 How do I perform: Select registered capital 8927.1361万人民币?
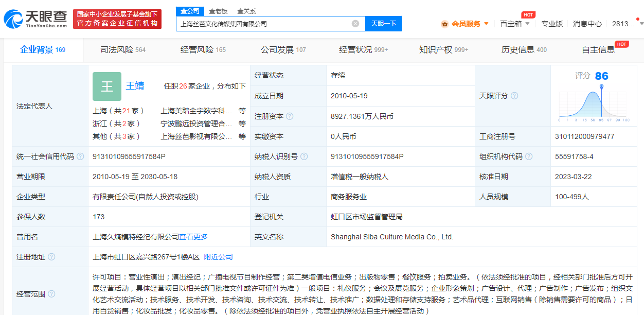(362, 116)
